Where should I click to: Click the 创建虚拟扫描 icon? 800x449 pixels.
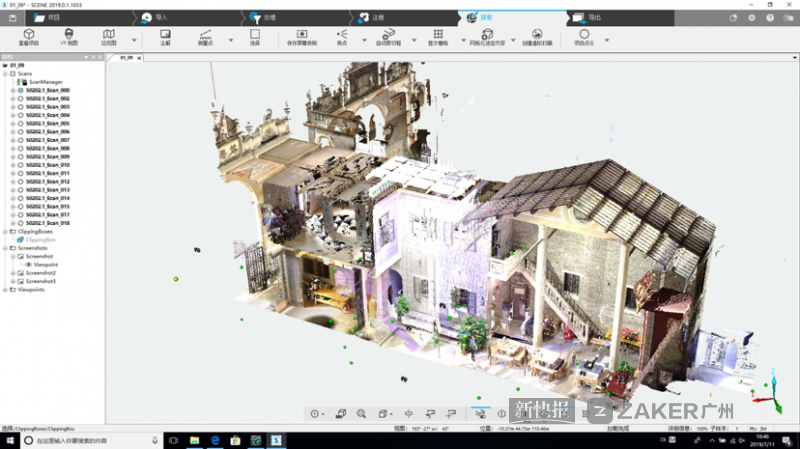point(537,35)
